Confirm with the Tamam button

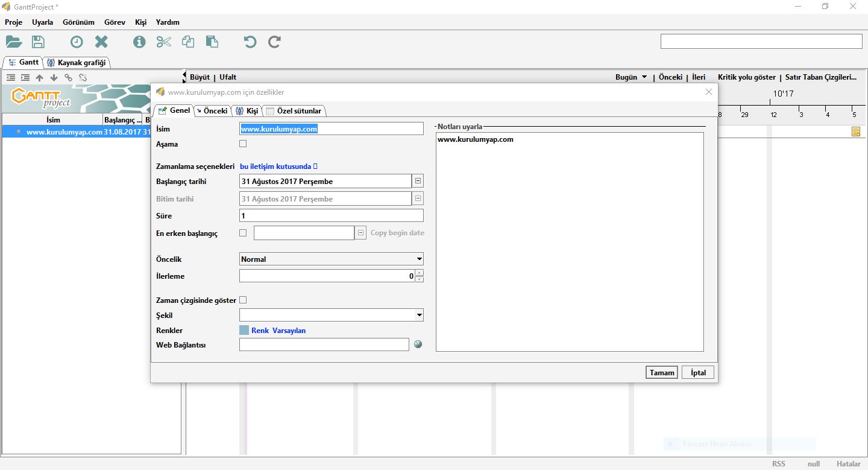(662, 372)
